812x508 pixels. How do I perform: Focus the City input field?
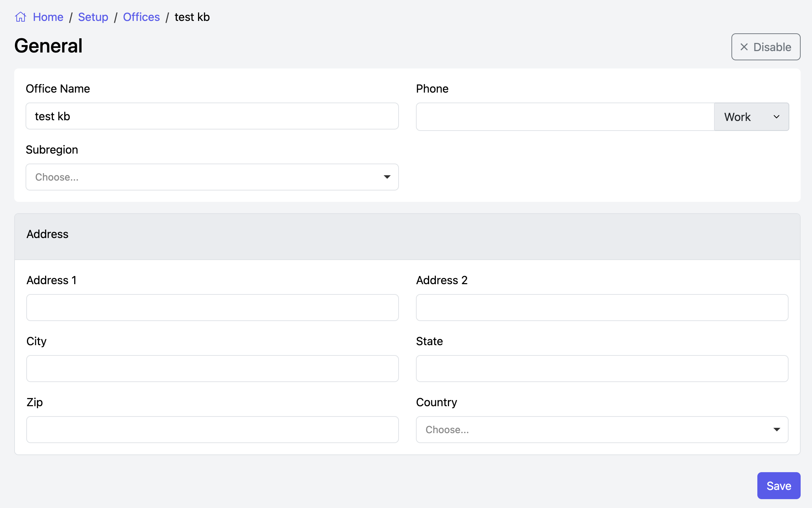coord(212,369)
